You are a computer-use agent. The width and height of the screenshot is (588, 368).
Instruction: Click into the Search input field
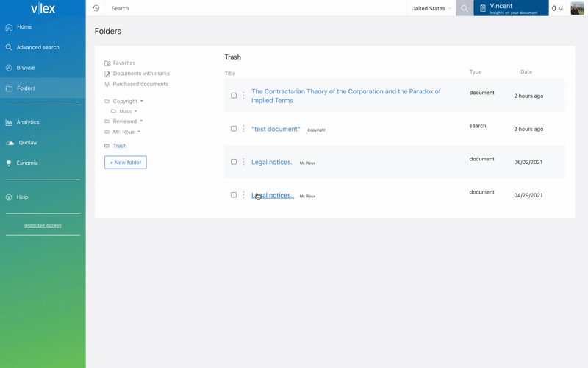click(256, 8)
